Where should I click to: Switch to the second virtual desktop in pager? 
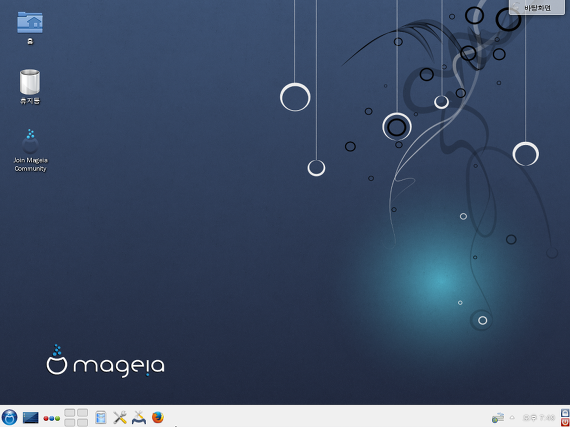[83, 413]
